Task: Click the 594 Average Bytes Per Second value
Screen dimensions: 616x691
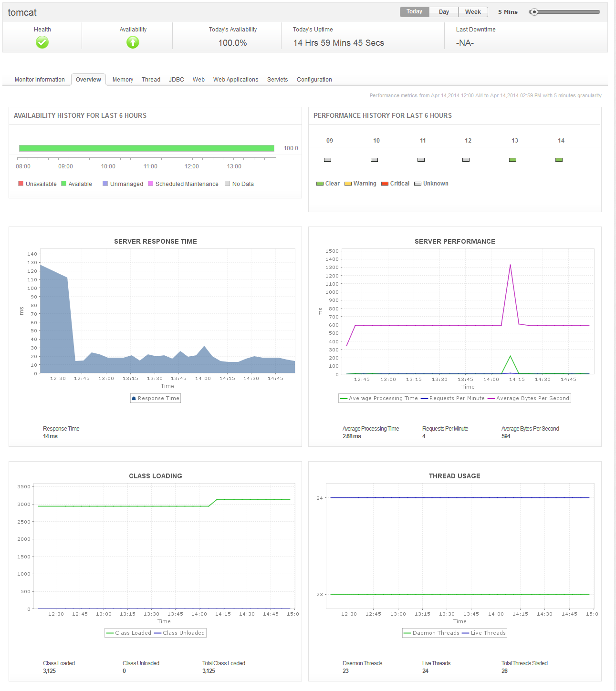Action: click(506, 436)
